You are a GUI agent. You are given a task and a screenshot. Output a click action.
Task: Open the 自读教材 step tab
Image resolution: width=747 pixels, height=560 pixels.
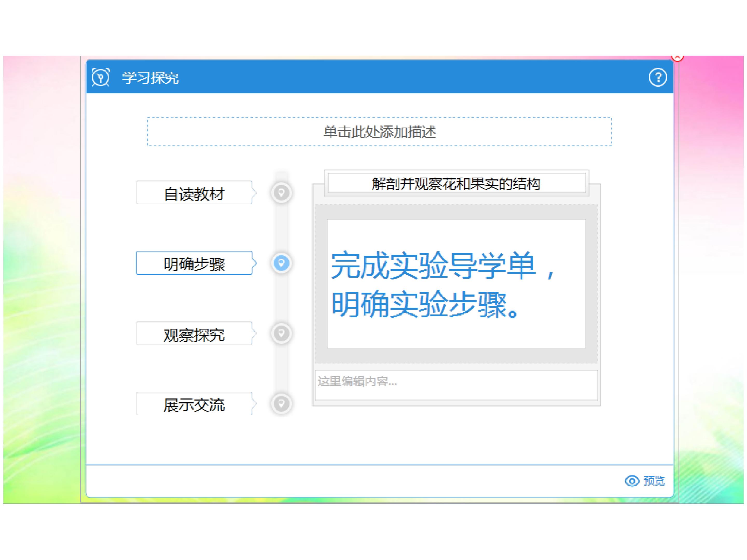point(196,193)
